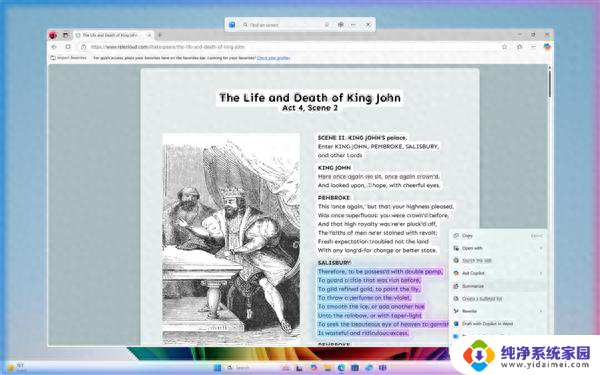600x375 pixels.
Task: Open the browser tab actions menu icon
Action: [x=65, y=35]
